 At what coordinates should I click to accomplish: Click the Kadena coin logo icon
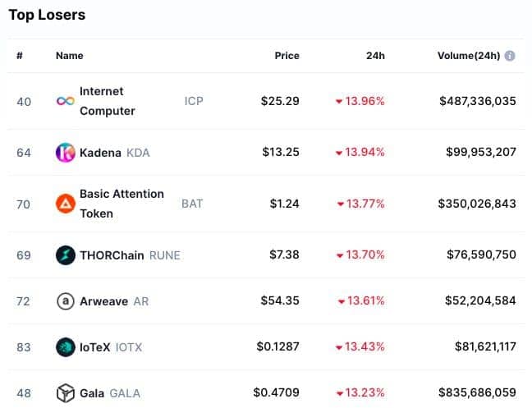66,153
